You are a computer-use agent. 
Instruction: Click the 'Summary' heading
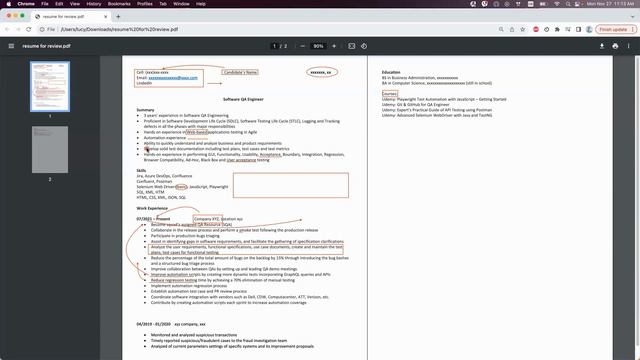click(145, 110)
